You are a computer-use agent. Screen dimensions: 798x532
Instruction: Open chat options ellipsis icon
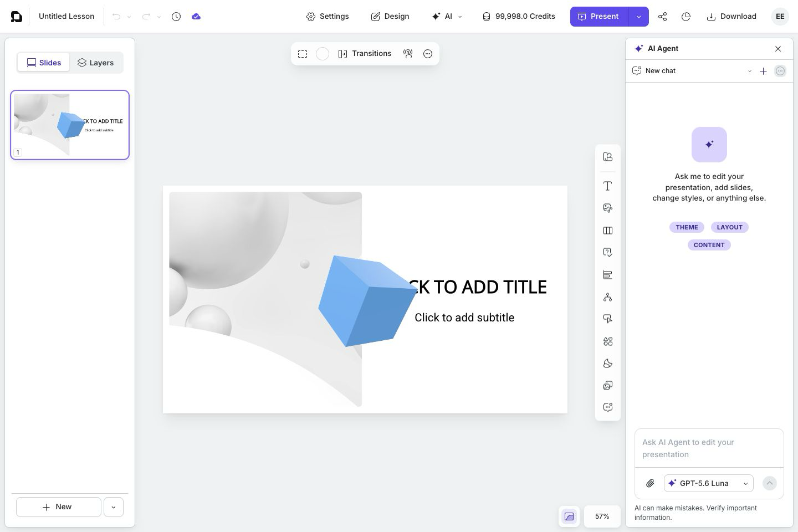tap(780, 71)
